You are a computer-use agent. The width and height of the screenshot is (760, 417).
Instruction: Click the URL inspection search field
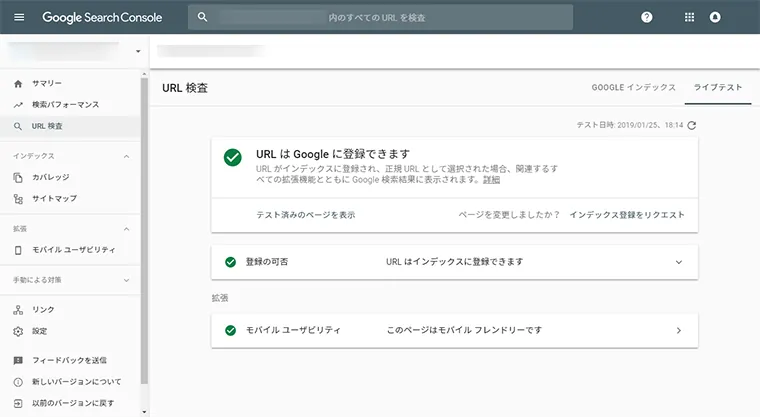380,17
